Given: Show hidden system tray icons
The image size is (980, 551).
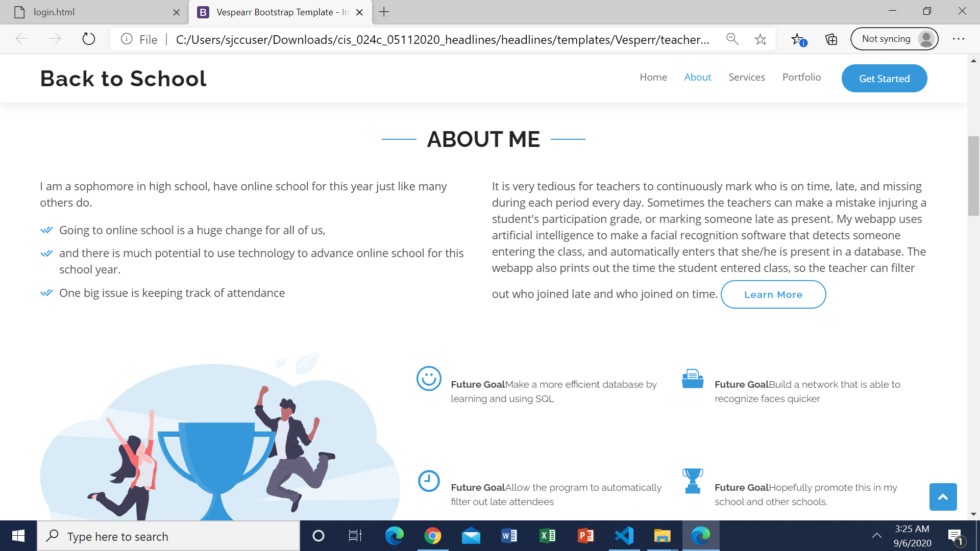Looking at the screenshot, I should (x=877, y=536).
